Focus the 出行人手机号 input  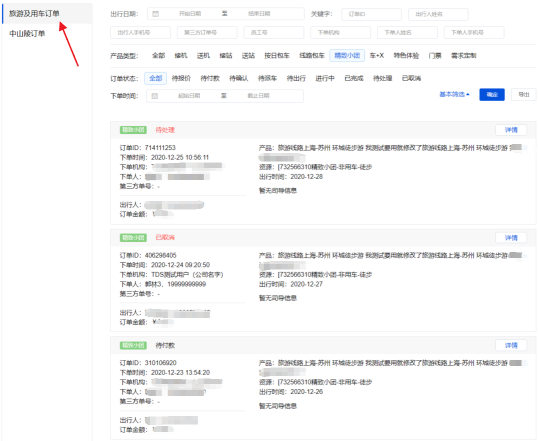click(x=140, y=33)
